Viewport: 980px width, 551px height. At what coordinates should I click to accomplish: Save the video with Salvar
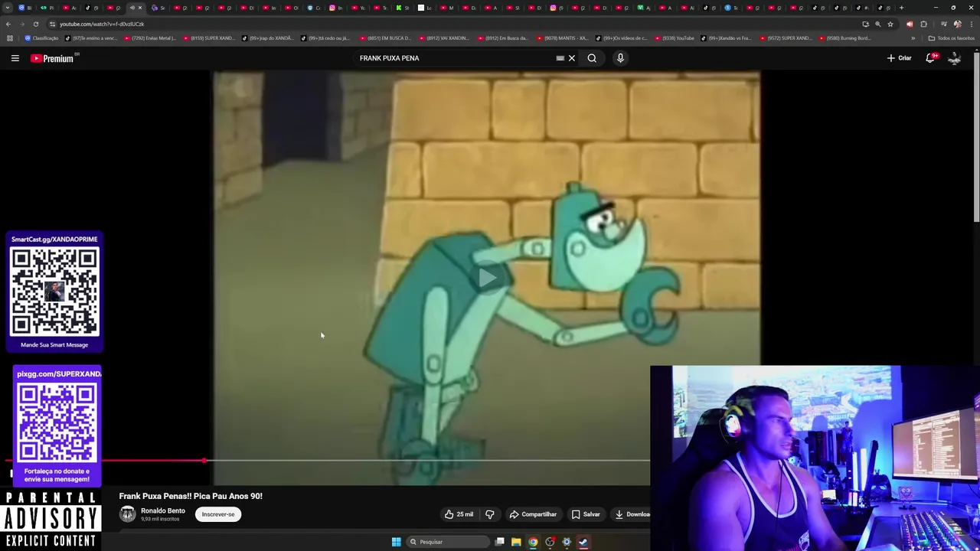(x=586, y=514)
